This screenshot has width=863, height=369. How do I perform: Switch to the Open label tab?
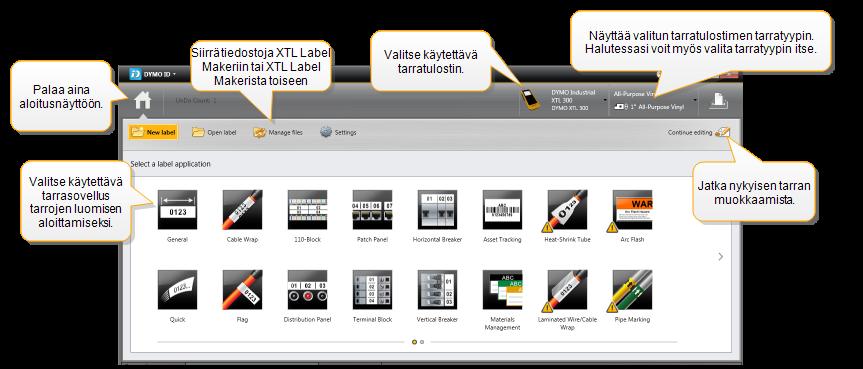(x=214, y=132)
